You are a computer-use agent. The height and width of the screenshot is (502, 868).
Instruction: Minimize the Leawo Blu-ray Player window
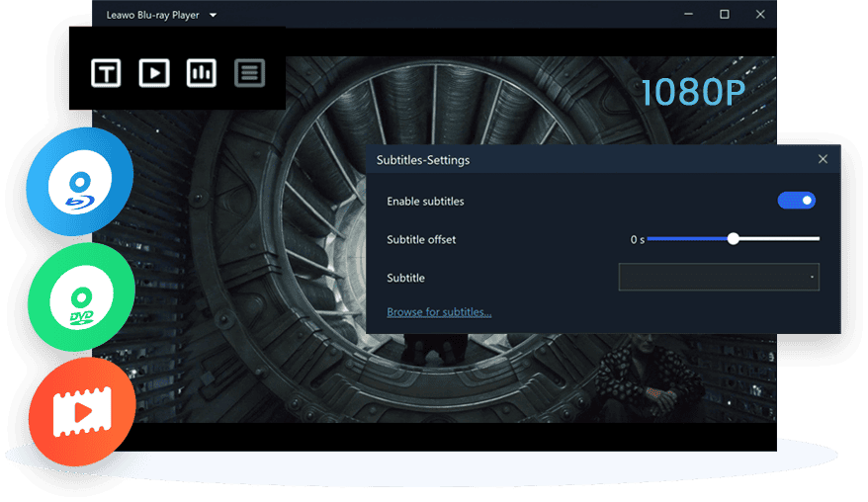(x=688, y=15)
